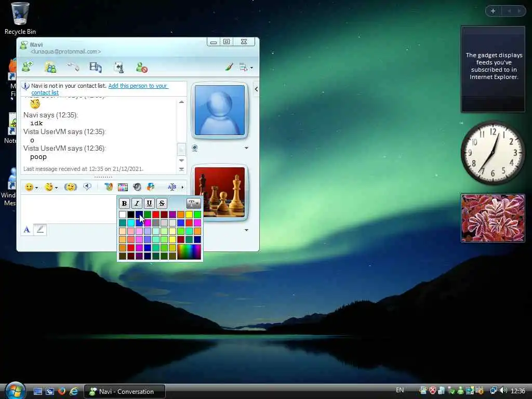Viewport: 532px width, 399px height.
Task: Click the analog clock gadget
Action: coord(493,153)
